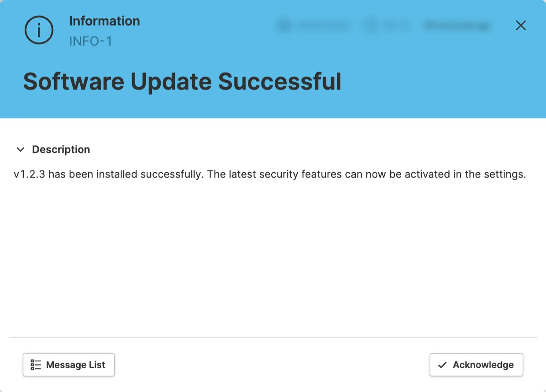Click the circled information icon
The image size is (546, 392).
pyautogui.click(x=39, y=30)
